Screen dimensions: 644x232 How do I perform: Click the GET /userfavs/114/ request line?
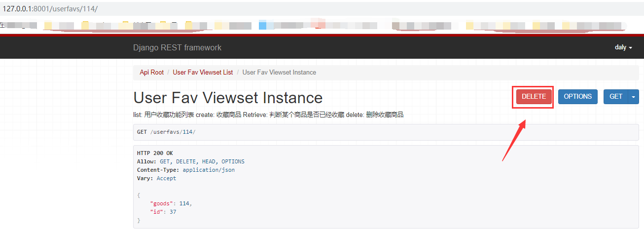pyautogui.click(x=166, y=132)
